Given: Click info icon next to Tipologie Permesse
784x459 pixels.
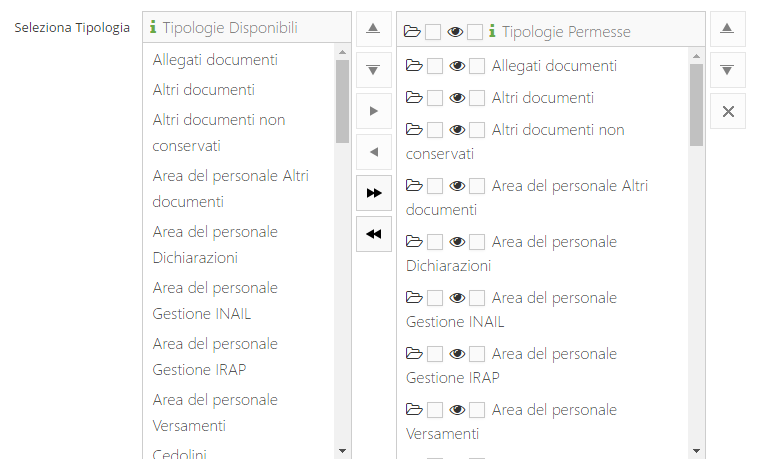Looking at the screenshot, I should pyautogui.click(x=492, y=31).
